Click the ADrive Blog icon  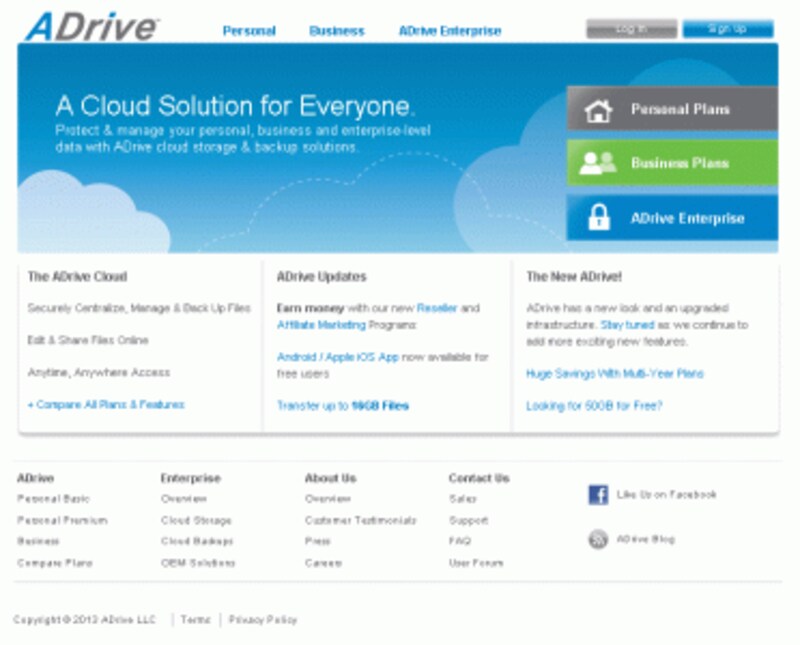[598, 540]
